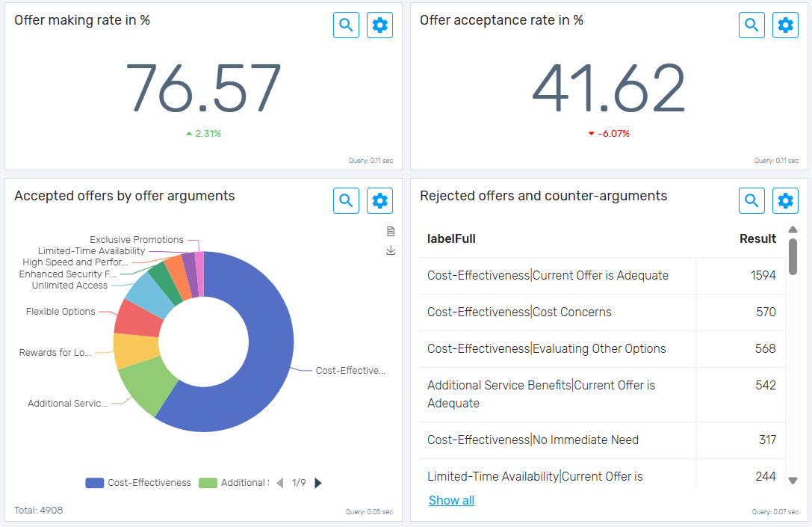Open zoom view on Offer making rate widget

[x=346, y=25]
